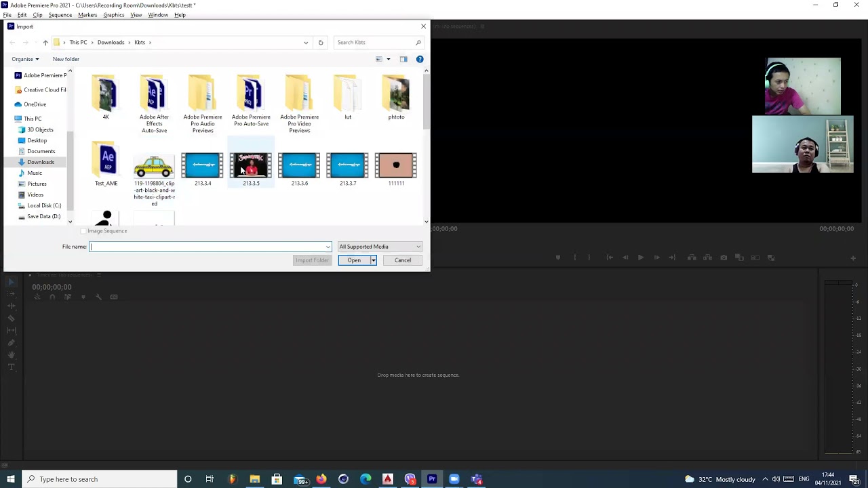Open the All Supported Media file type dropdown

pyautogui.click(x=380, y=247)
